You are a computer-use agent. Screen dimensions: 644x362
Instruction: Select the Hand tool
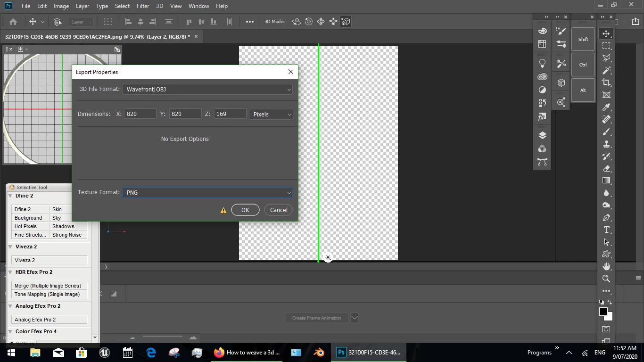pyautogui.click(x=606, y=266)
